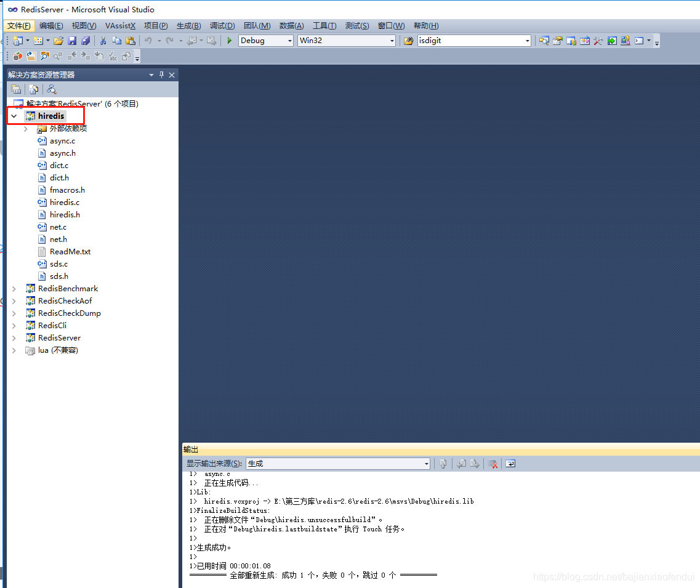Click the Paste clipboard icon
The height and width of the screenshot is (588, 700).
coord(131,41)
